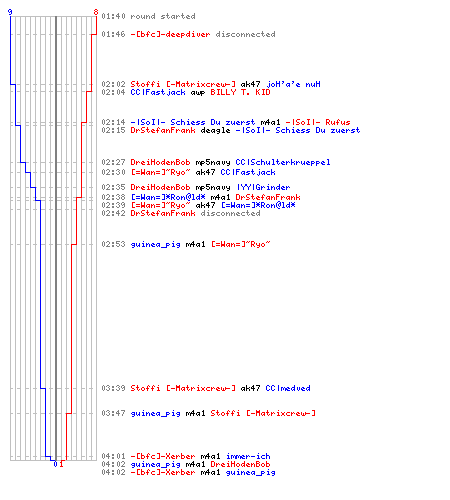Click final blue score 0 at bottom
This screenshot has width=450, height=500.
pos(55,464)
